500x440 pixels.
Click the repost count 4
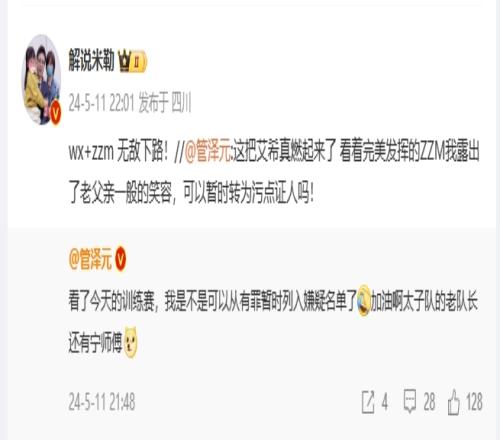point(385,402)
